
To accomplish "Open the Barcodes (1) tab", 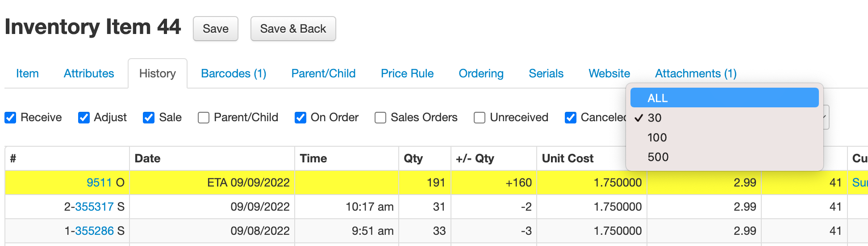I will (x=234, y=73).
